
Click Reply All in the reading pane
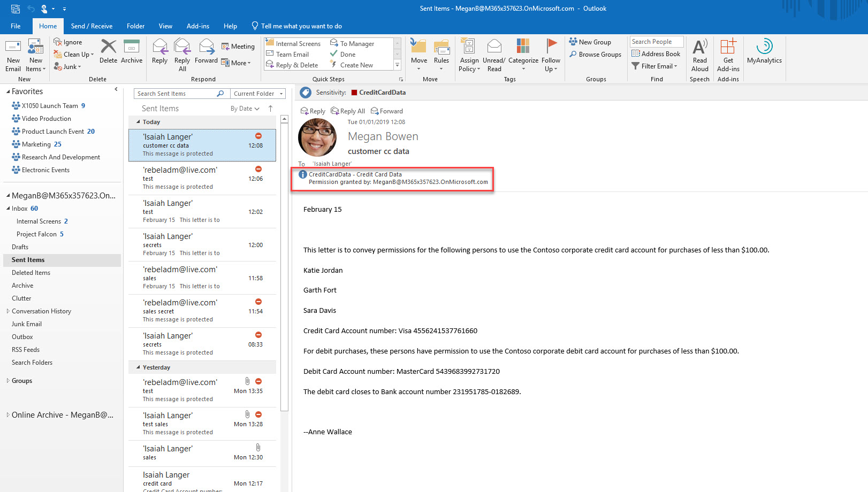click(348, 111)
